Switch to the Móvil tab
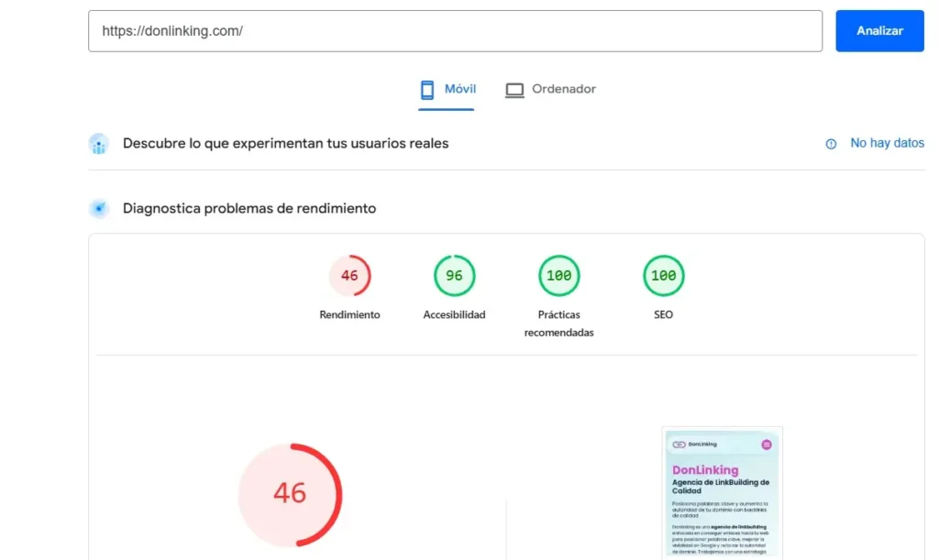Viewport: 939px width, 560px height. tap(447, 90)
